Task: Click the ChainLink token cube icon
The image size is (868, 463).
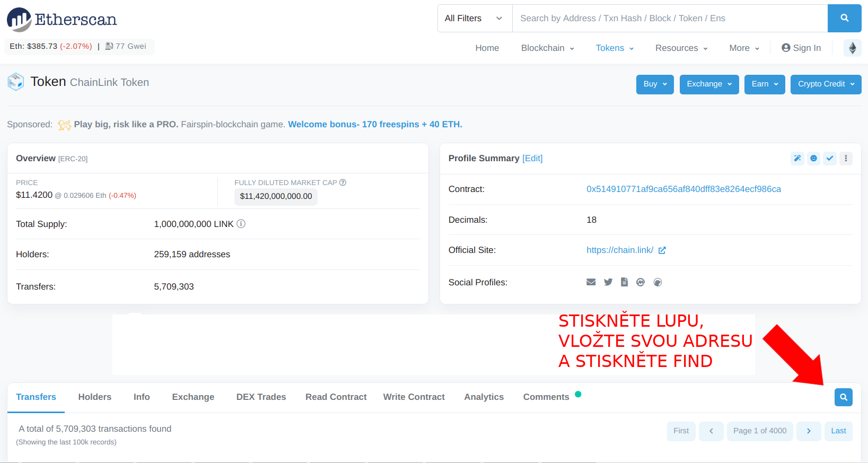Action: 15,82
